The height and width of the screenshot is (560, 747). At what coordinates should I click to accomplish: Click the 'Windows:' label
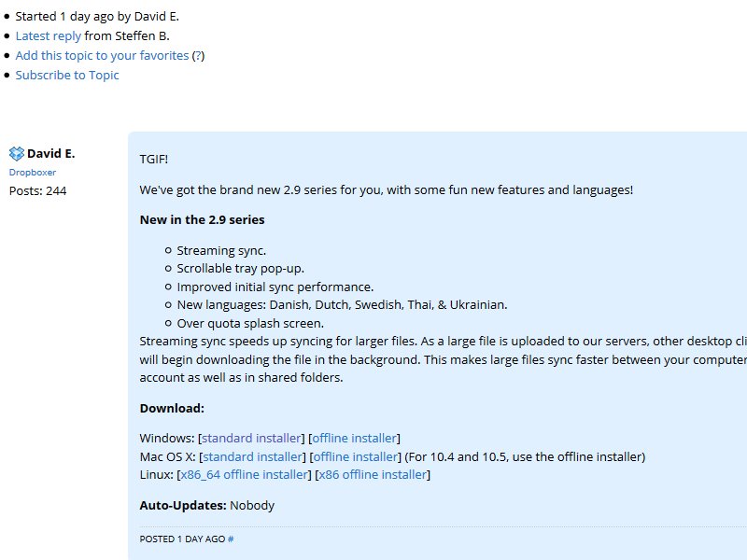167,438
